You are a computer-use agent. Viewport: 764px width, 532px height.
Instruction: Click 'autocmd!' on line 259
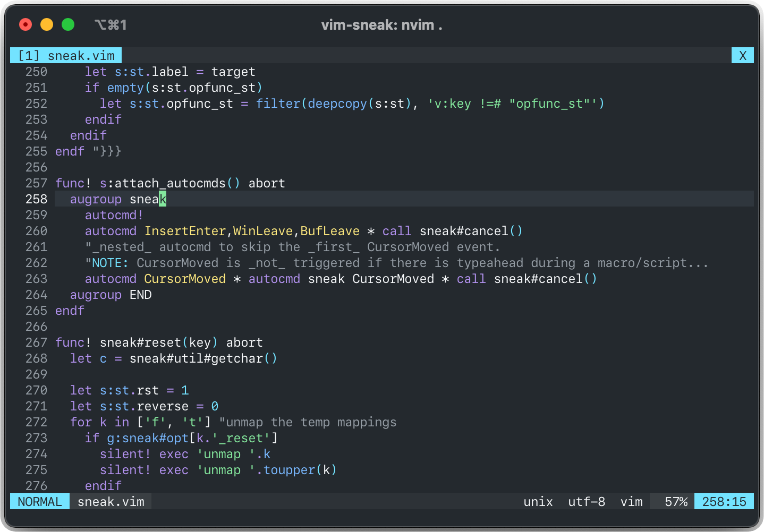tap(114, 215)
